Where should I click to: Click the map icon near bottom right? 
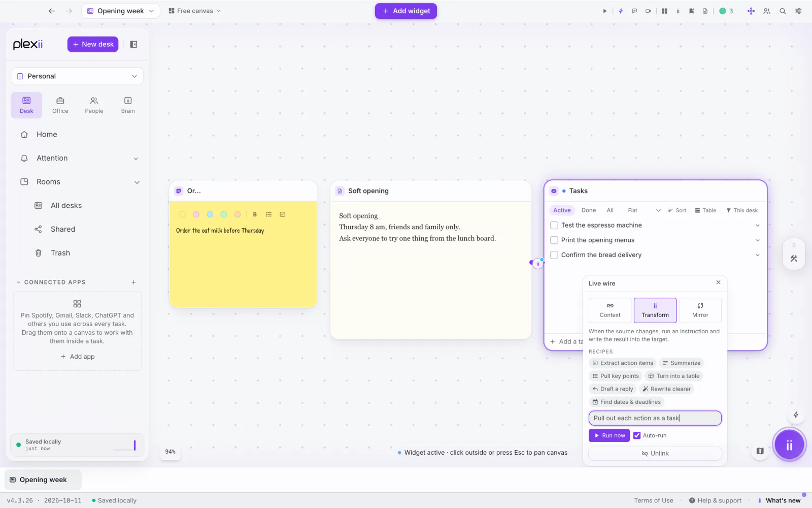click(x=760, y=451)
